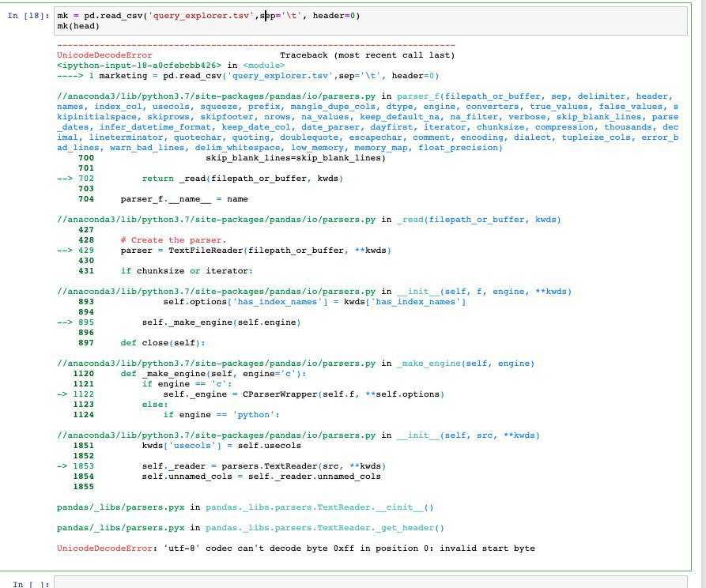This screenshot has height=588, width=706.
Task: Click the '# Create the parser.' comment
Action: [173, 240]
